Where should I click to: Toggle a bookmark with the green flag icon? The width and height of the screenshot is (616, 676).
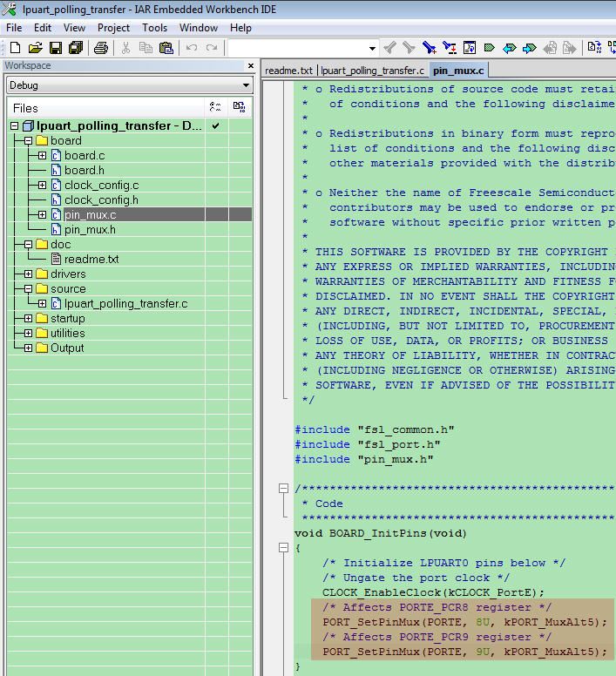coord(490,47)
